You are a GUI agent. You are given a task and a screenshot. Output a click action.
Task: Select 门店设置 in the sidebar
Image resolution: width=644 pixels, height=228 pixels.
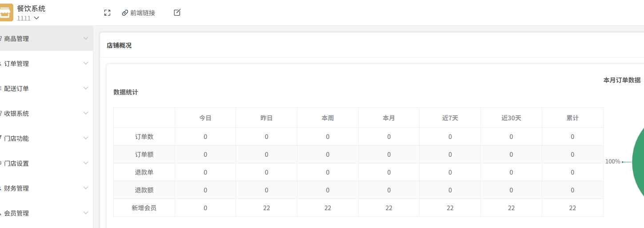tap(16, 163)
